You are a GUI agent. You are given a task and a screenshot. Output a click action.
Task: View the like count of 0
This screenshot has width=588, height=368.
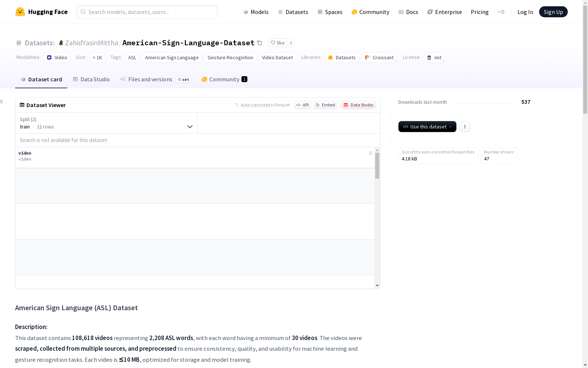pos(291,43)
